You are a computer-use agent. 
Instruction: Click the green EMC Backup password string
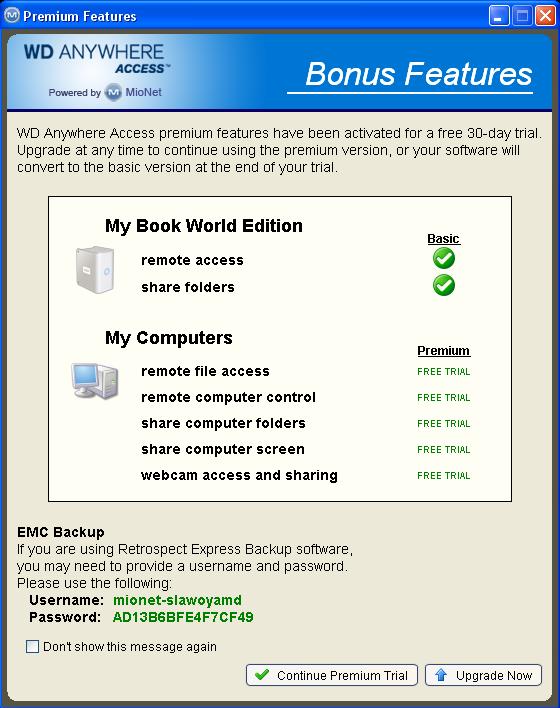click(x=183, y=617)
